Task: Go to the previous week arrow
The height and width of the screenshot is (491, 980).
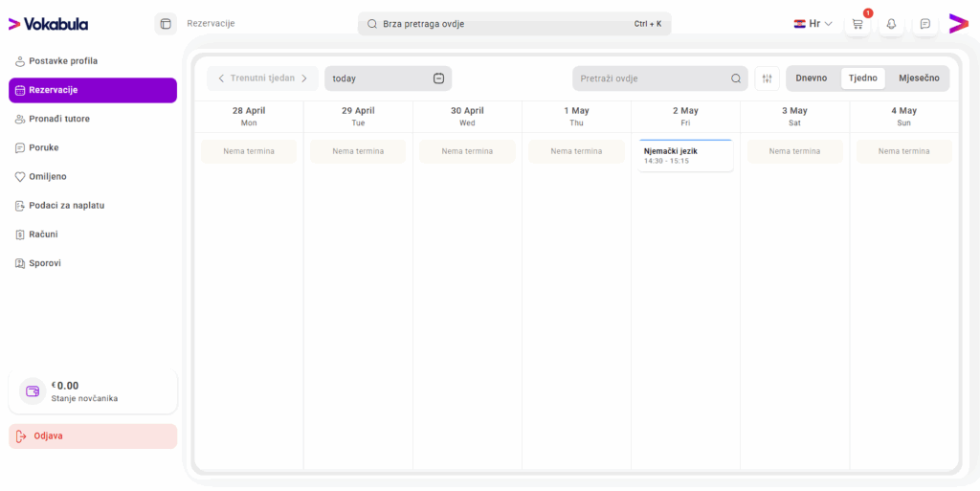Action: (221, 78)
